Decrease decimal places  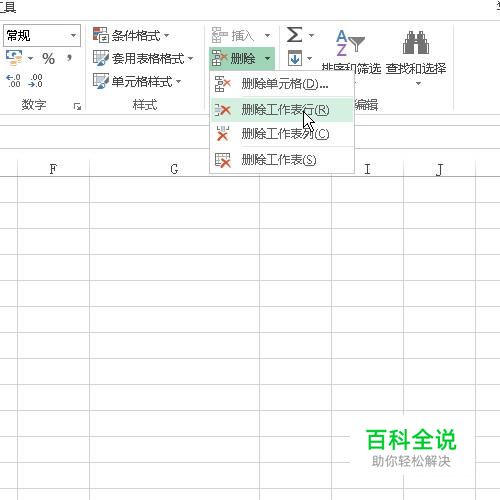[35, 81]
